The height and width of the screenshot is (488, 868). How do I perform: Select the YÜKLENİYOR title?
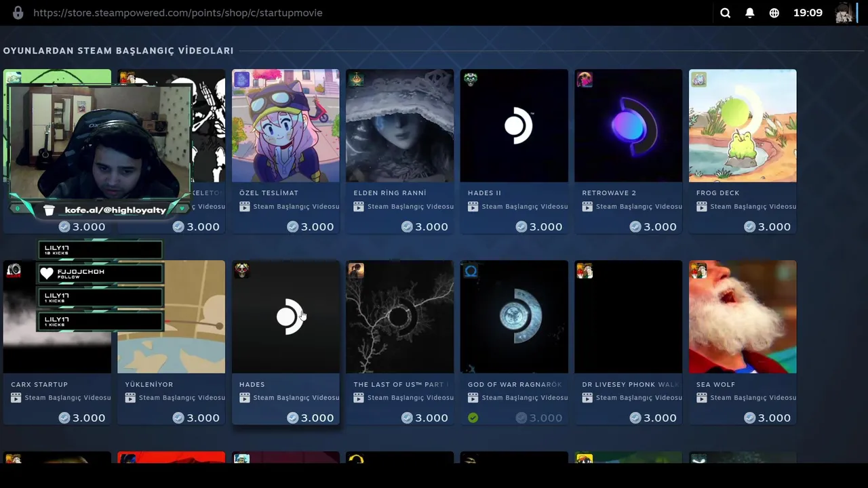pyautogui.click(x=149, y=384)
